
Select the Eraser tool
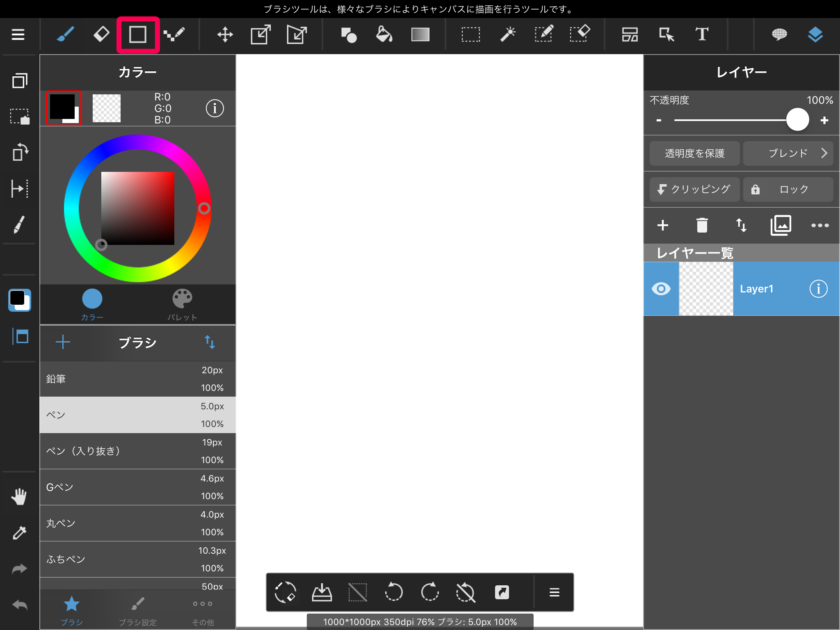[x=101, y=34]
